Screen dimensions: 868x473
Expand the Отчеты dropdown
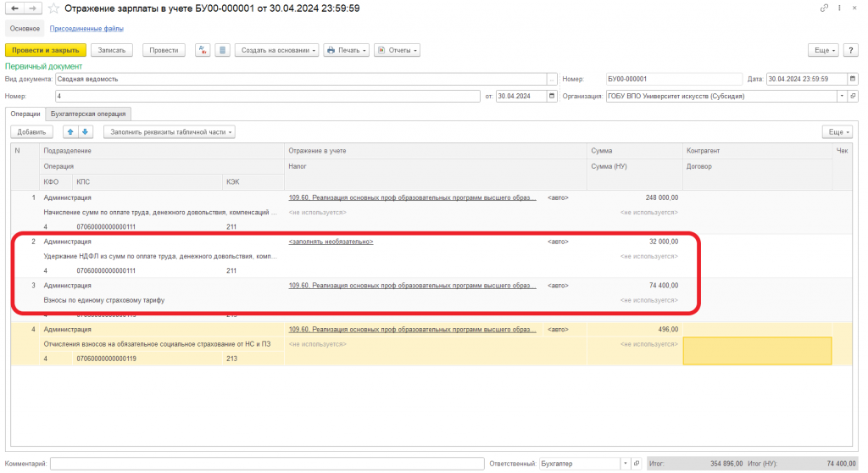(398, 50)
